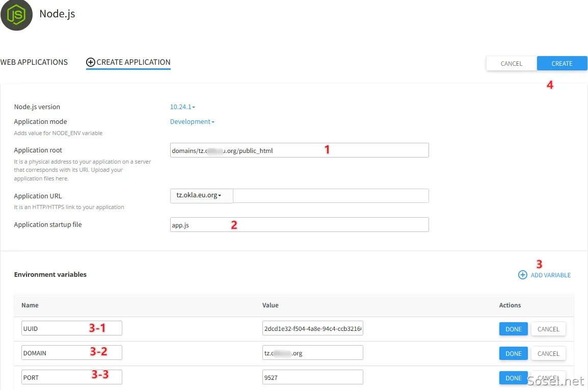Select the Create Application tab

[x=128, y=62]
